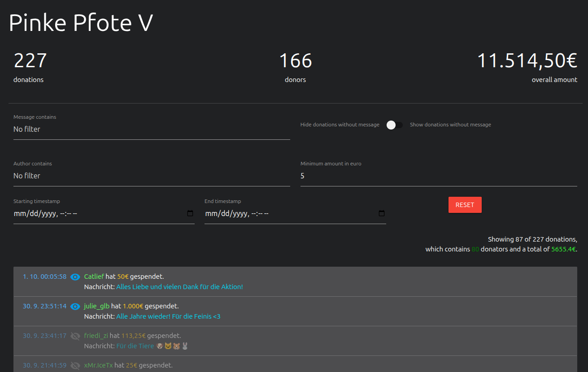Click the friedi_zi donor name
Image resolution: width=588 pixels, height=372 pixels.
(x=96, y=336)
